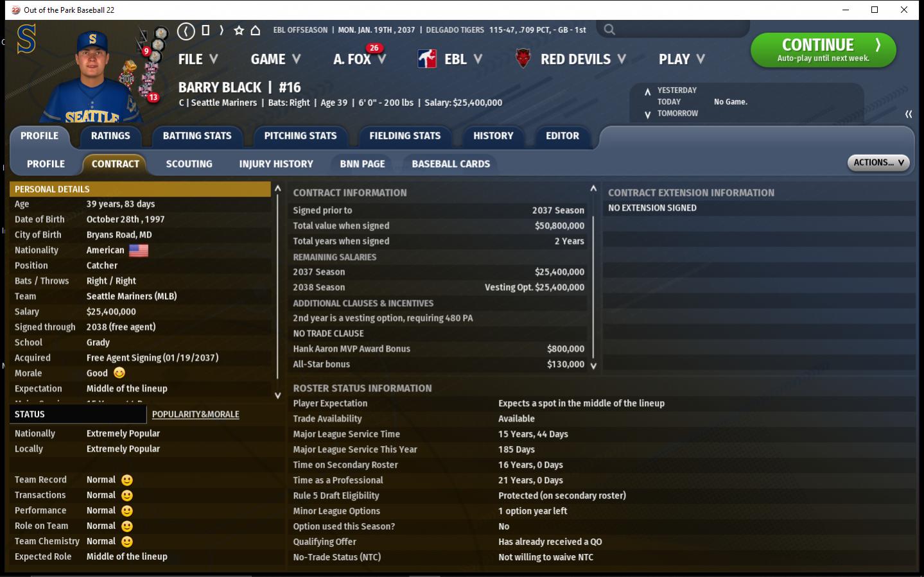Viewport: 924px width, 577px height.
Task: Open the PITCHING STATS tab
Action: tap(301, 136)
